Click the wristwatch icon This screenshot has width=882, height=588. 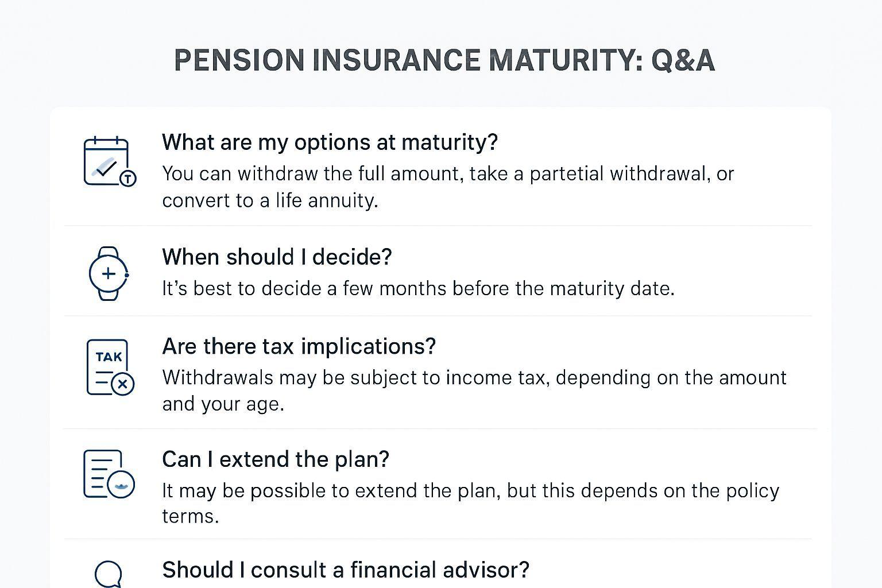108,274
